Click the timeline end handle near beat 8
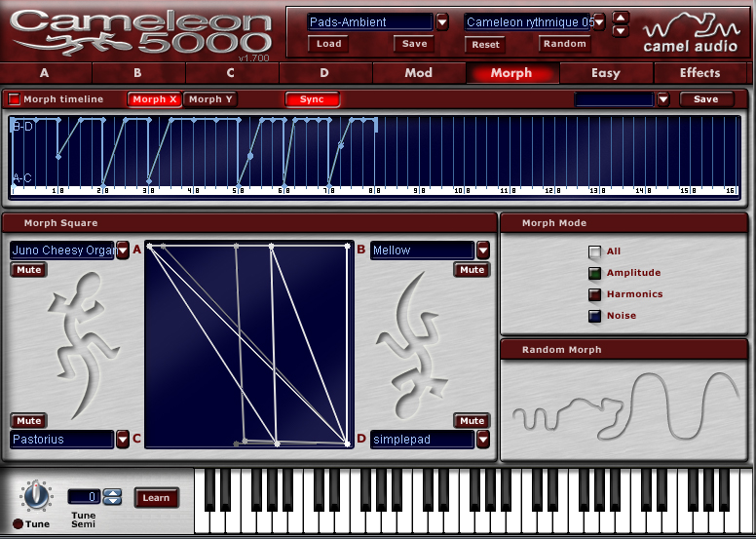 (376, 125)
